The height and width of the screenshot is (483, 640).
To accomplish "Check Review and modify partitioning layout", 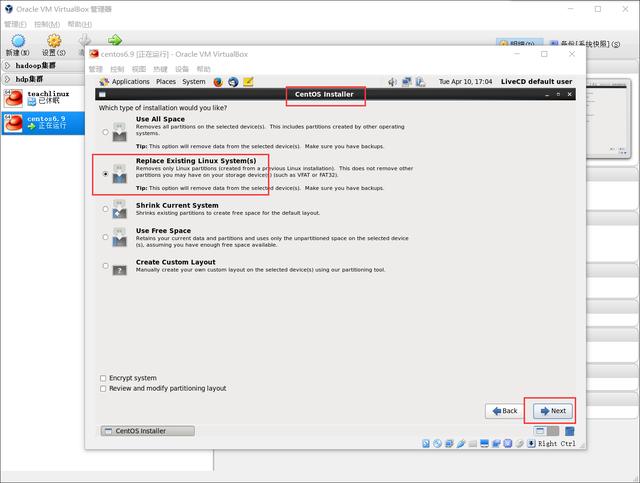I will pyautogui.click(x=103, y=389).
